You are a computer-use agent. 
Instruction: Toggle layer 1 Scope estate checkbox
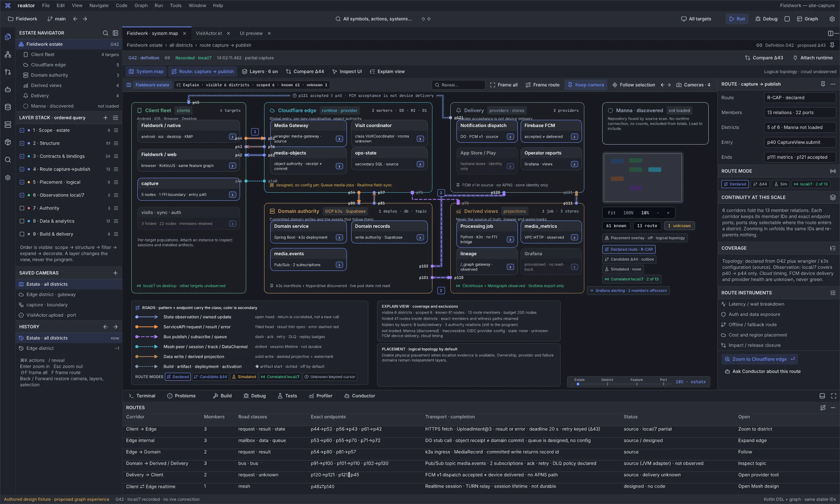point(22,130)
